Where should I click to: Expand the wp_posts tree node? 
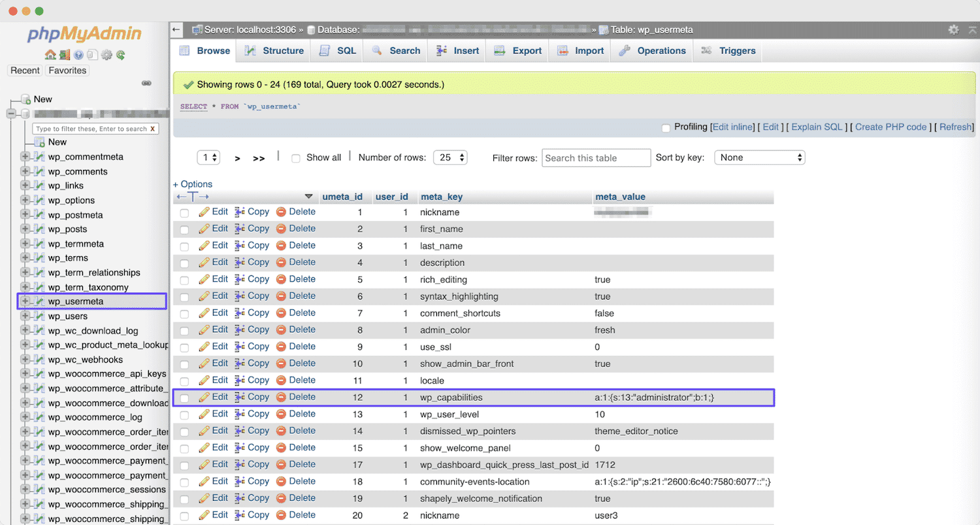[25, 229]
